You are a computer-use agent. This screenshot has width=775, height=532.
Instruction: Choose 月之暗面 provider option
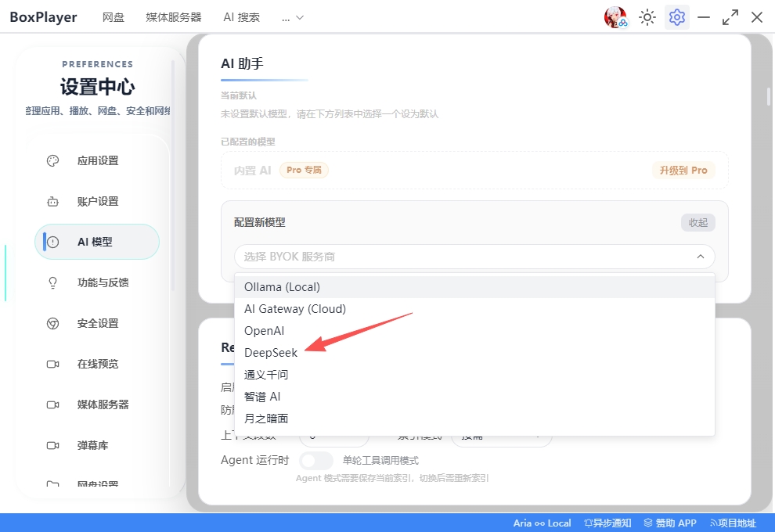(x=474, y=419)
